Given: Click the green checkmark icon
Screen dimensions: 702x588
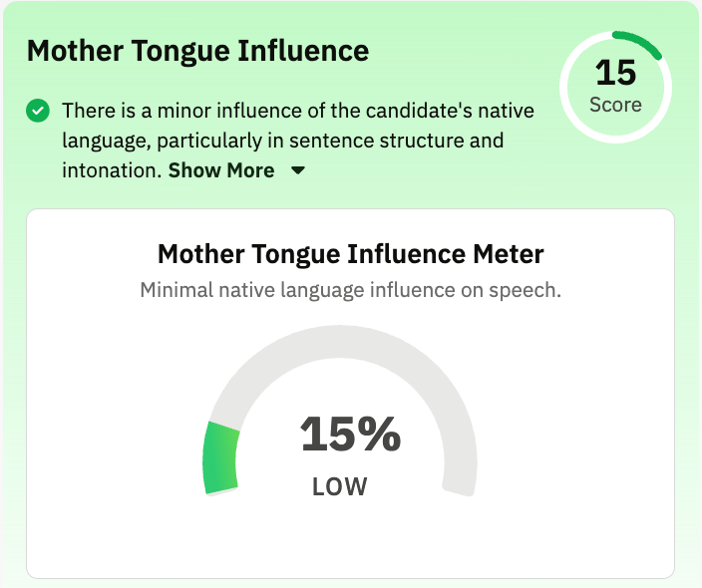Looking at the screenshot, I should tap(38, 111).
